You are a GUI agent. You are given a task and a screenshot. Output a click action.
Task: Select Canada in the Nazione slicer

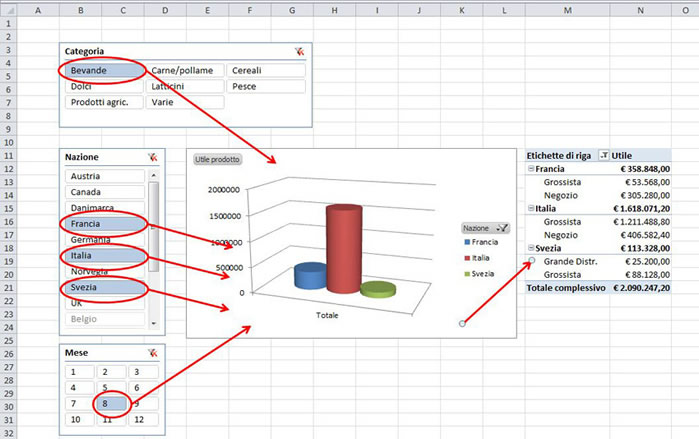(104, 191)
